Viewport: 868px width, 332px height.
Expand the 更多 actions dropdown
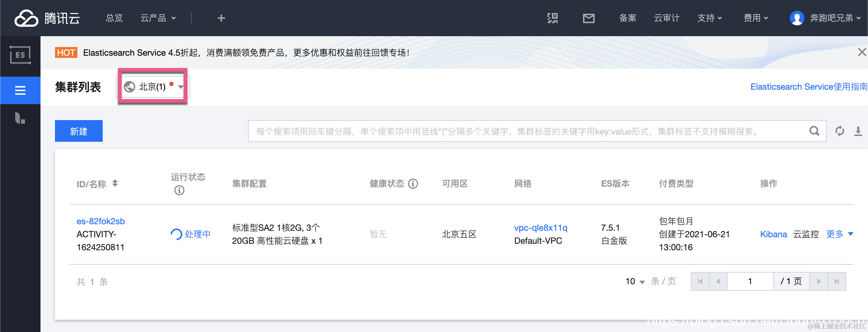[x=840, y=234]
